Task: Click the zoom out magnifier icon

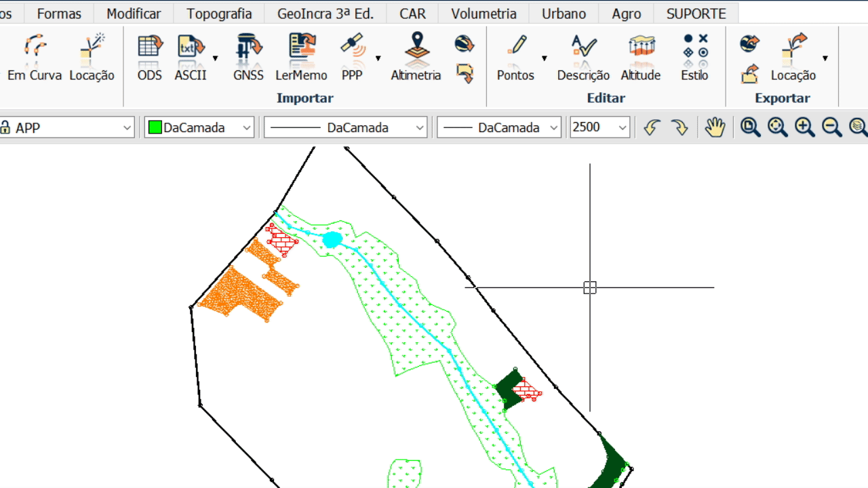Action: click(x=831, y=127)
